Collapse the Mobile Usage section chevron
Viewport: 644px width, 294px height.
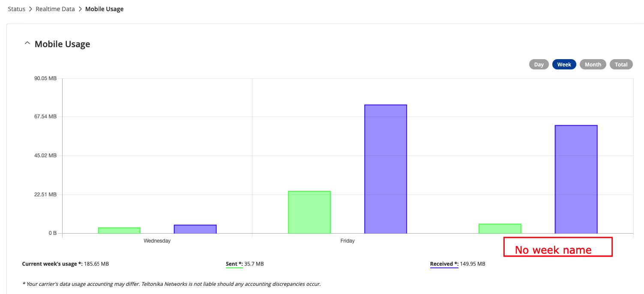[27, 44]
